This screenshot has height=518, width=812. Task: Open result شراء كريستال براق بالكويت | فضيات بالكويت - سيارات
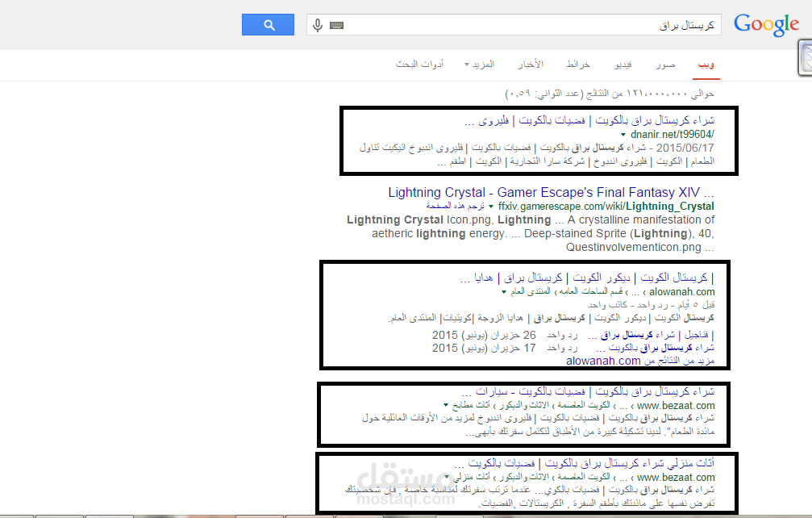588,391
